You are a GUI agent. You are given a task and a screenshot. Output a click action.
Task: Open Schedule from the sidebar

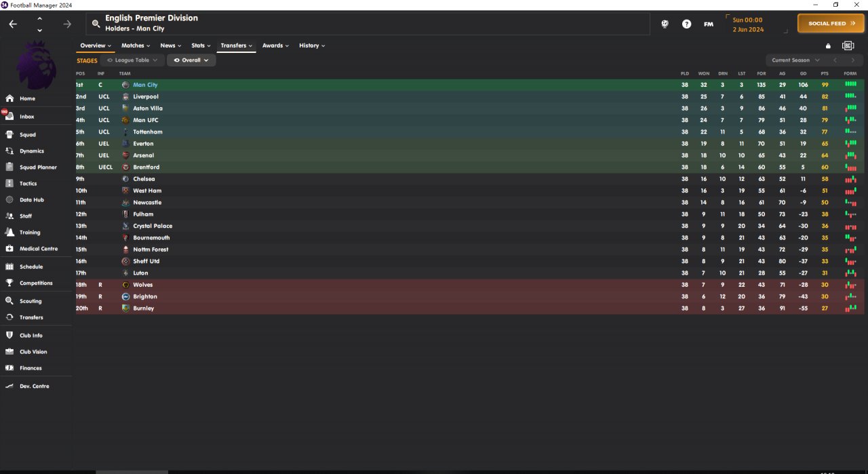click(x=31, y=266)
